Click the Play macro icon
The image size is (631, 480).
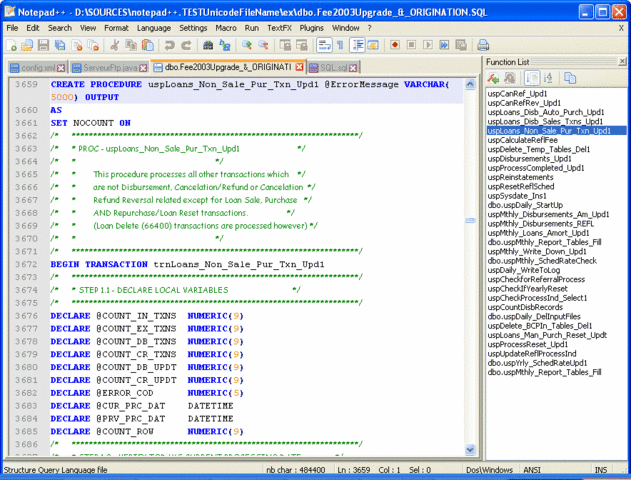click(x=428, y=45)
